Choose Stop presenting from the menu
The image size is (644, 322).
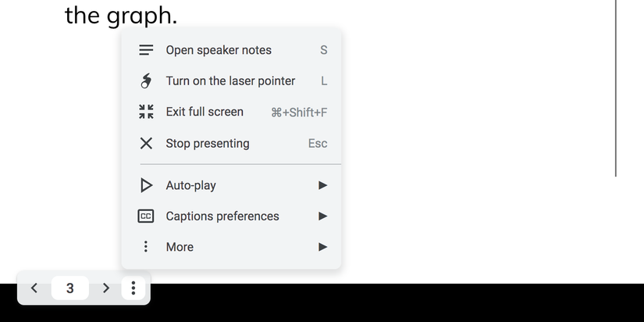tap(208, 144)
